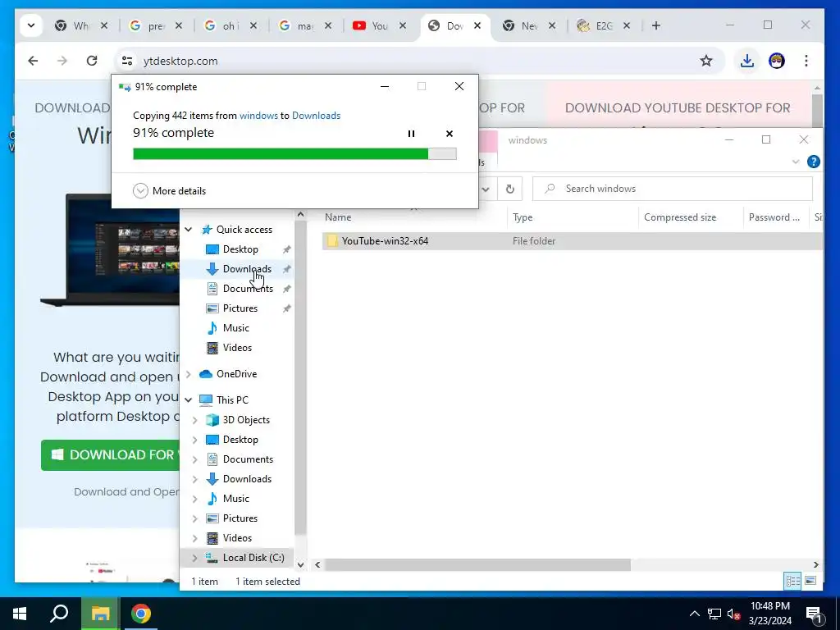Show hidden tray icons

click(694, 614)
